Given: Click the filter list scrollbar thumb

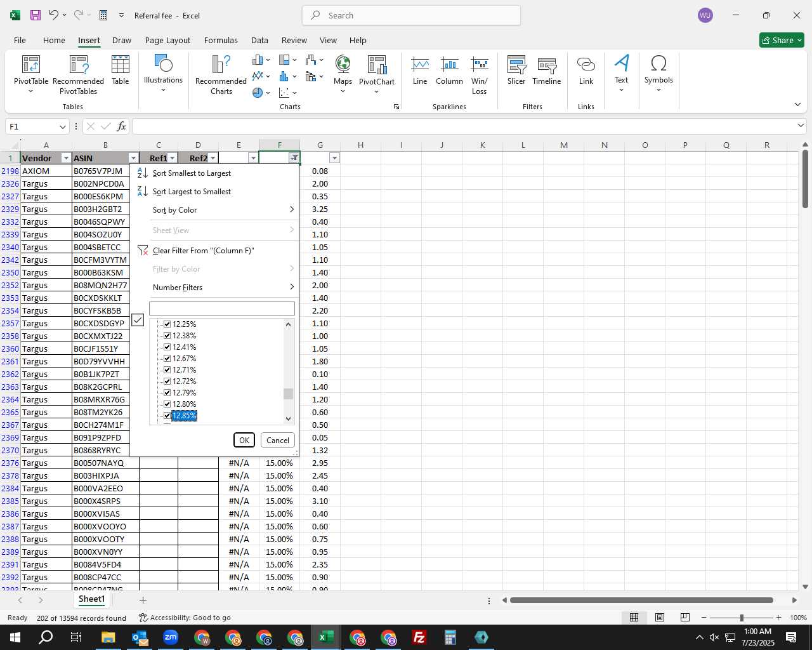Looking at the screenshot, I should (289, 394).
